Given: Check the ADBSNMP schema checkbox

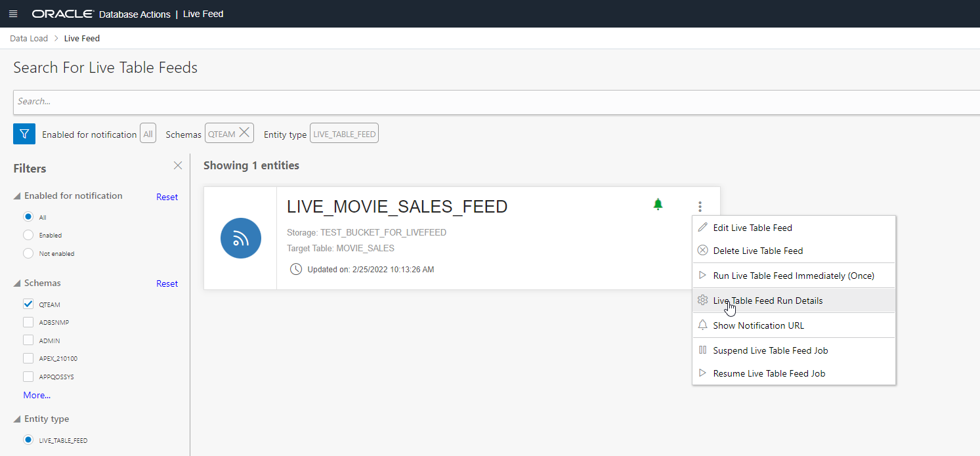Looking at the screenshot, I should tap(28, 322).
